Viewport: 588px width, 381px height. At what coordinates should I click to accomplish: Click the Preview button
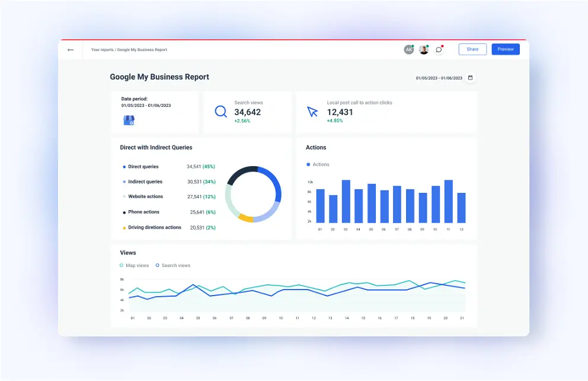505,49
